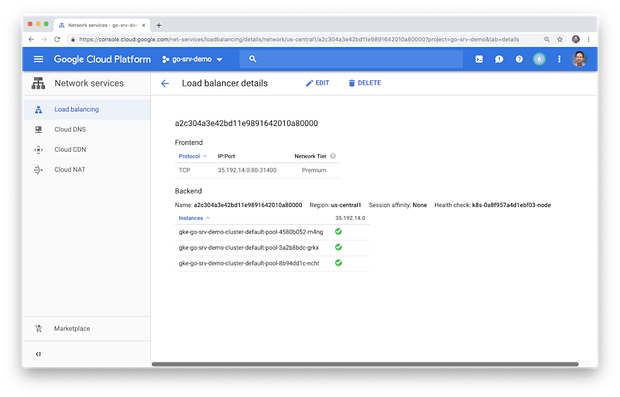The image size is (620, 397).
Task: Select instance ending in 3a2b8bdc-grkx
Action: click(x=249, y=248)
